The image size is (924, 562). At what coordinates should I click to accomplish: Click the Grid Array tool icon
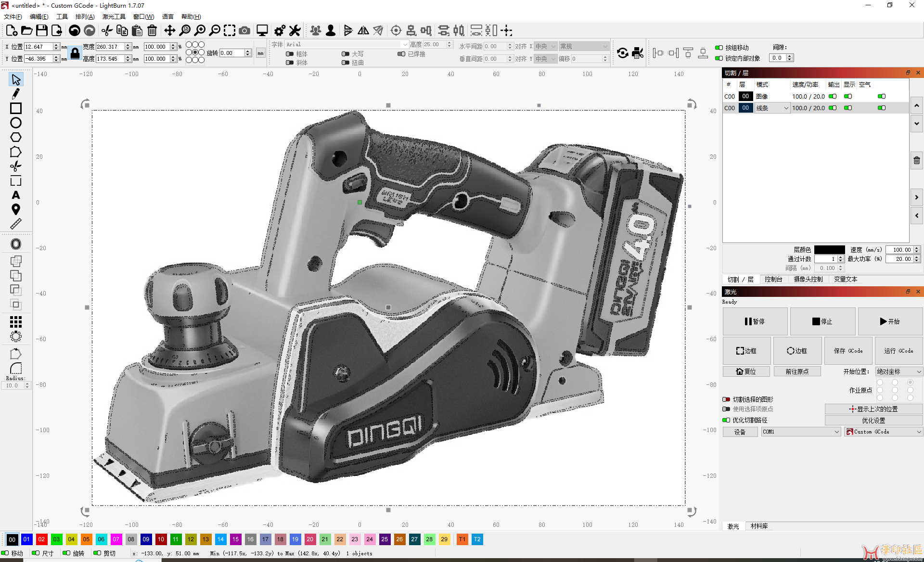click(x=16, y=321)
